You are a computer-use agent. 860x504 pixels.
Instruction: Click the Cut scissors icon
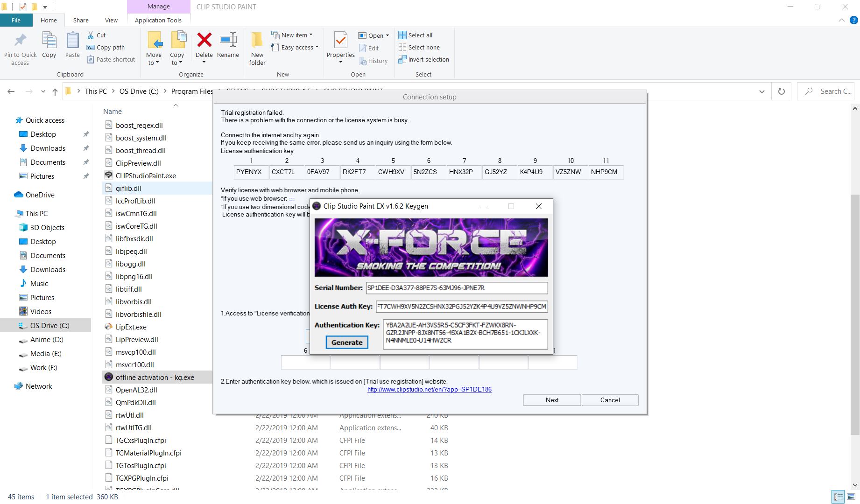pyautogui.click(x=91, y=35)
